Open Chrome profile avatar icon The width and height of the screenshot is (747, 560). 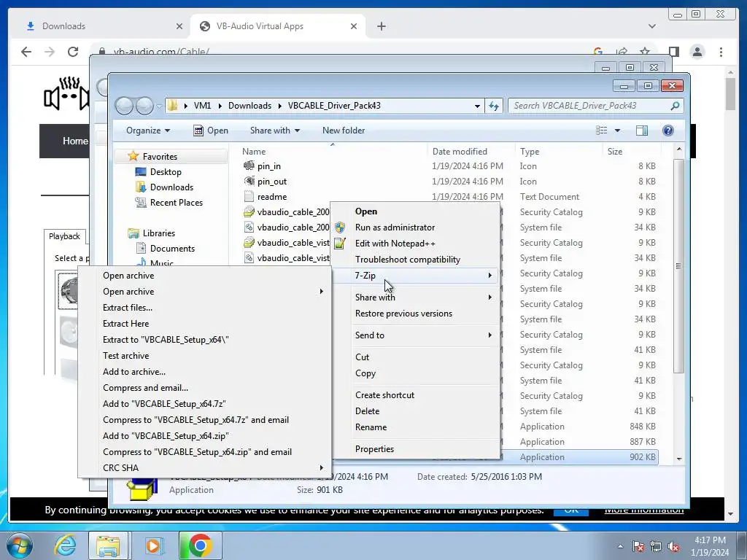pos(697,52)
